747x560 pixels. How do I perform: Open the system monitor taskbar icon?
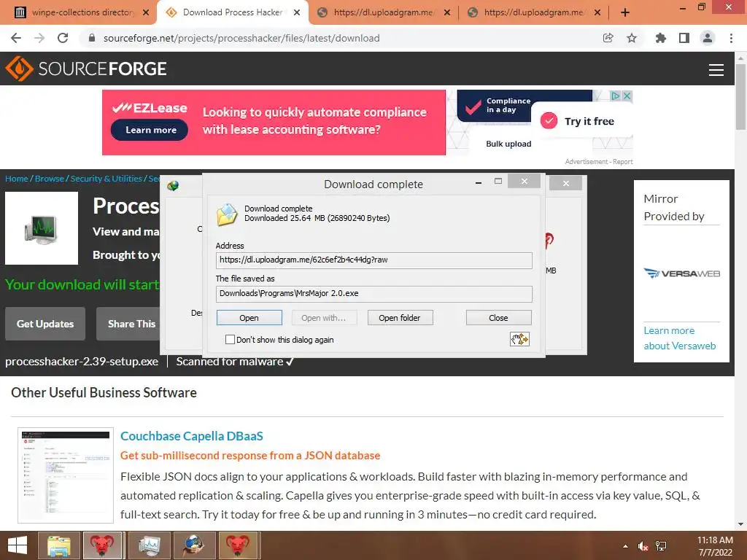click(x=149, y=545)
